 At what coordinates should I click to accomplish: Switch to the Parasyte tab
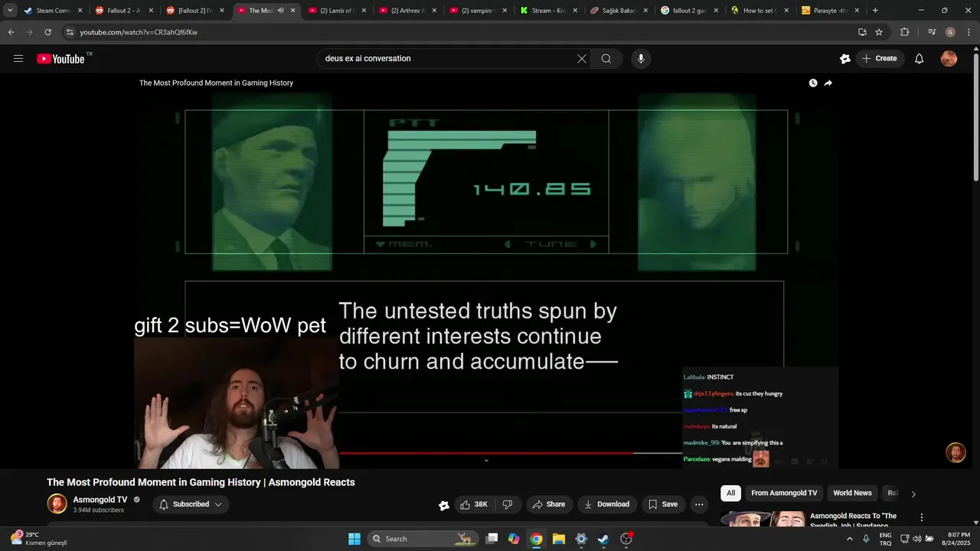coord(831,11)
